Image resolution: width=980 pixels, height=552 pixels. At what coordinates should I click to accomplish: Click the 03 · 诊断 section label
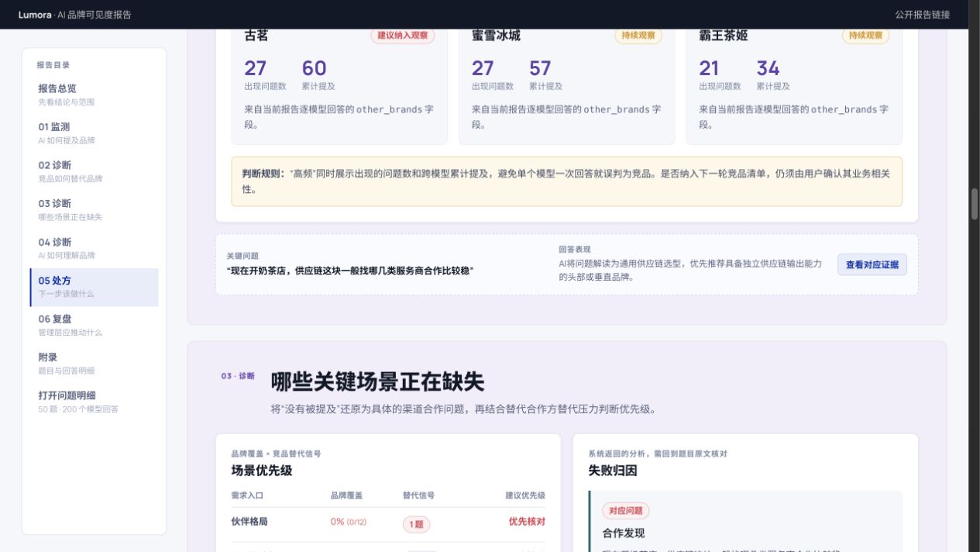click(x=238, y=376)
